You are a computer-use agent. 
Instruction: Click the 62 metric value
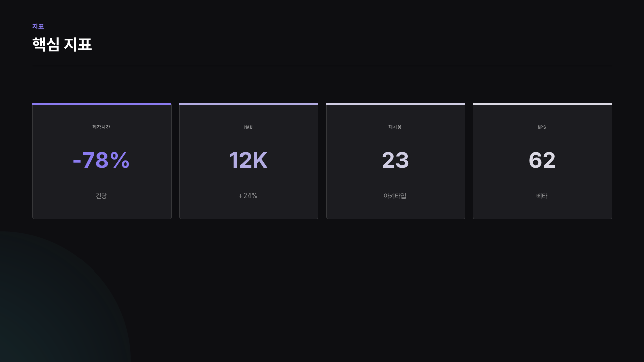tap(542, 160)
